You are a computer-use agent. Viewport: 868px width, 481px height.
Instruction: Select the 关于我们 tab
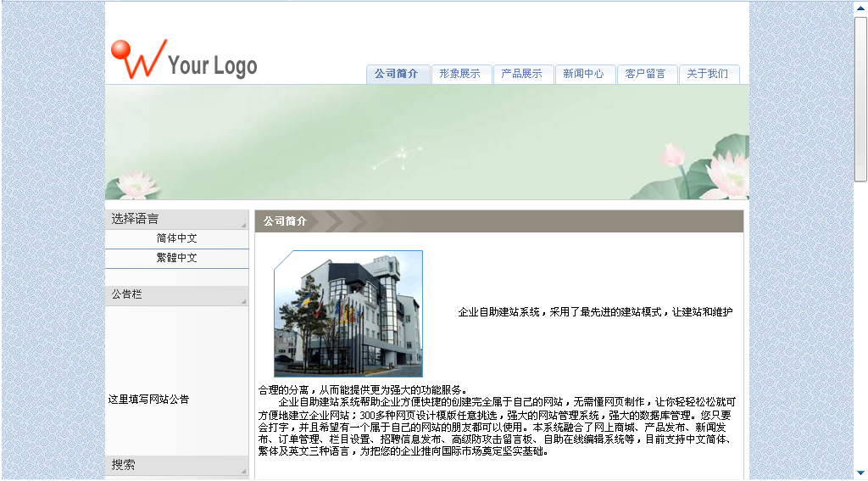coord(709,74)
